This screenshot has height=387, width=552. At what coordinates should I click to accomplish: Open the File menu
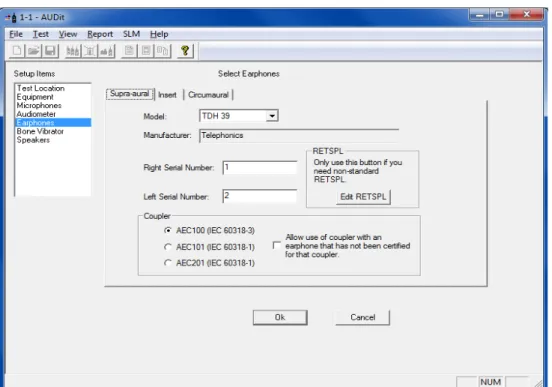pos(16,34)
